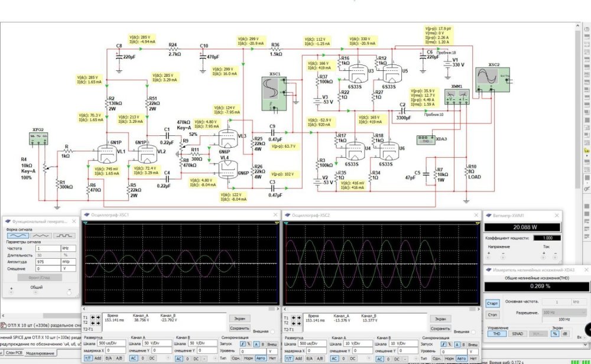Click the XFG2 function generator icon

[37, 139]
